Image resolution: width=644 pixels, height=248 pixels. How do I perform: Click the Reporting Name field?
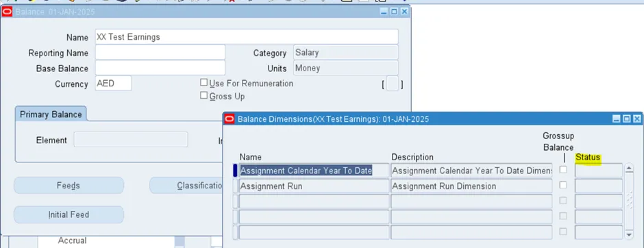pos(160,53)
